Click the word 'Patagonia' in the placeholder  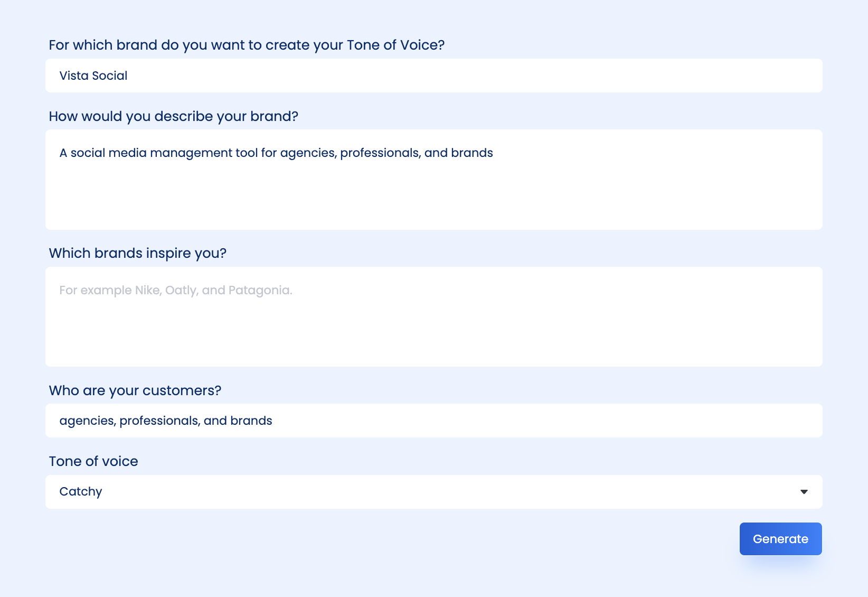coord(259,290)
